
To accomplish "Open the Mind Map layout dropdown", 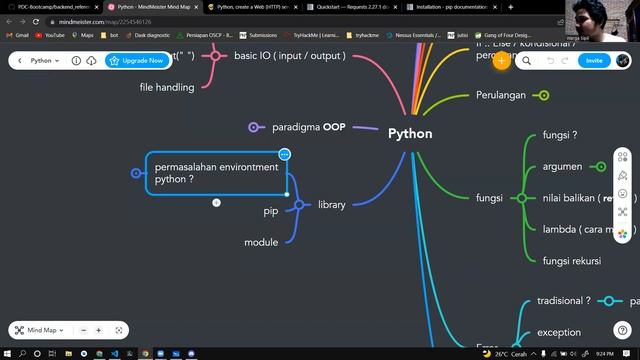I will coord(39,330).
